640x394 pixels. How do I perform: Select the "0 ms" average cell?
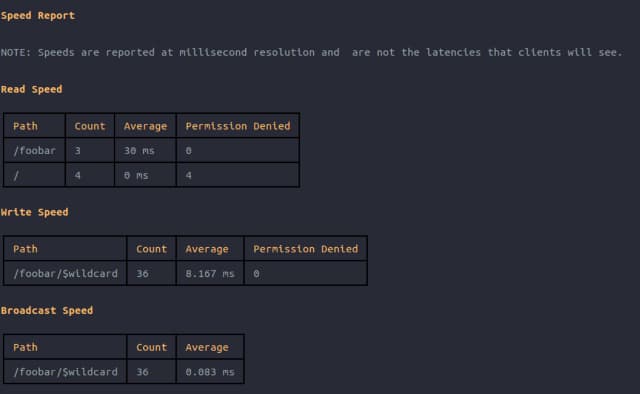(145, 175)
